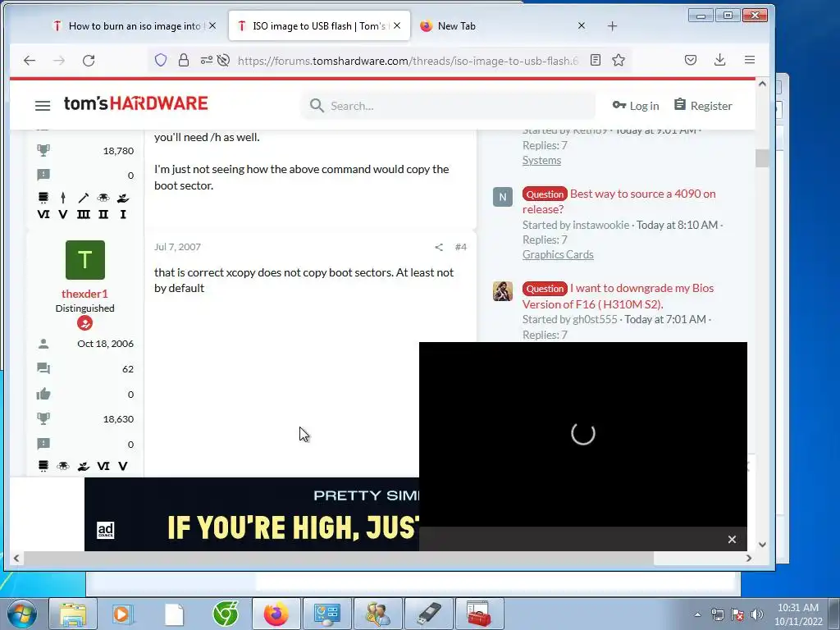Click the address bar URL
The height and width of the screenshot is (630, 840).
coord(409,61)
